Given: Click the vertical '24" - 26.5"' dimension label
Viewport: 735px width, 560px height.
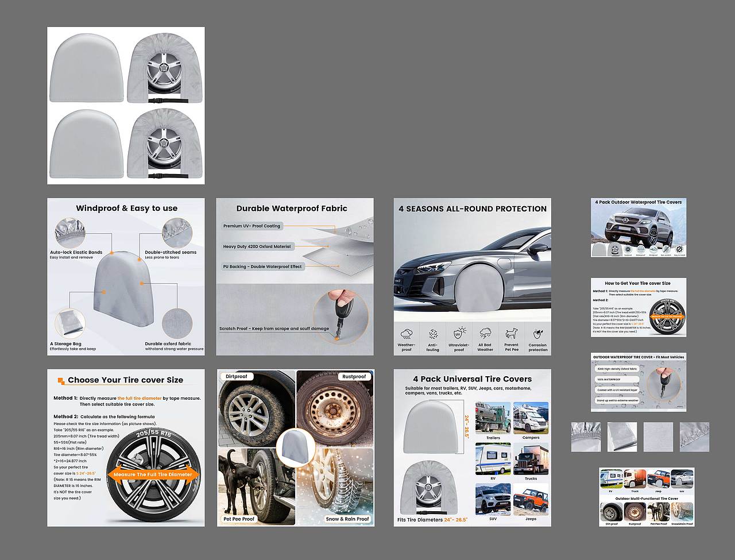Looking at the screenshot, I should [x=466, y=427].
